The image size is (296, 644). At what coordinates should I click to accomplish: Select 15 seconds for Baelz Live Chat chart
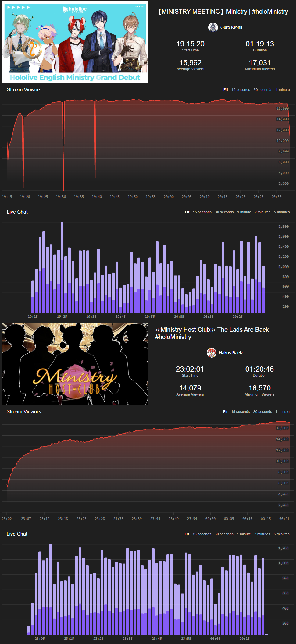pyautogui.click(x=202, y=534)
